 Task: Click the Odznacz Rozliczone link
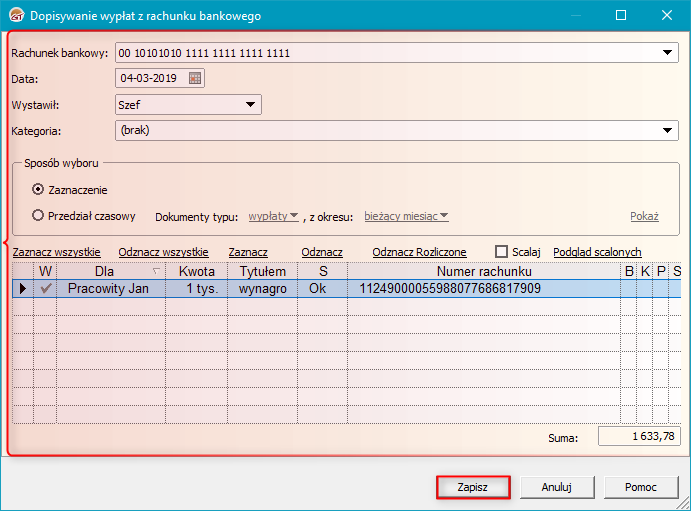[x=420, y=252]
